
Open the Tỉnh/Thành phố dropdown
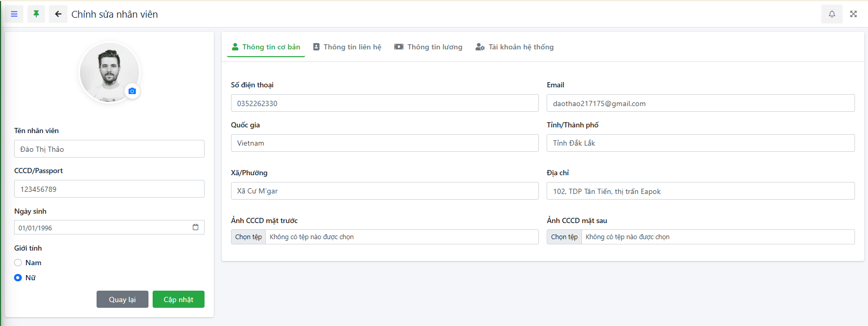(700, 143)
